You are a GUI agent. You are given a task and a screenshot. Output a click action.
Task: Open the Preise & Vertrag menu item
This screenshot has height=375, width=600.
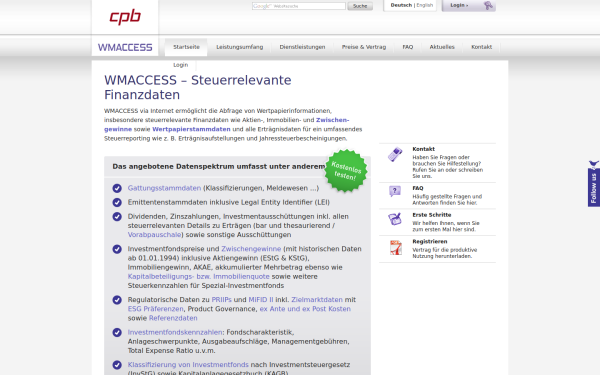[x=364, y=47]
